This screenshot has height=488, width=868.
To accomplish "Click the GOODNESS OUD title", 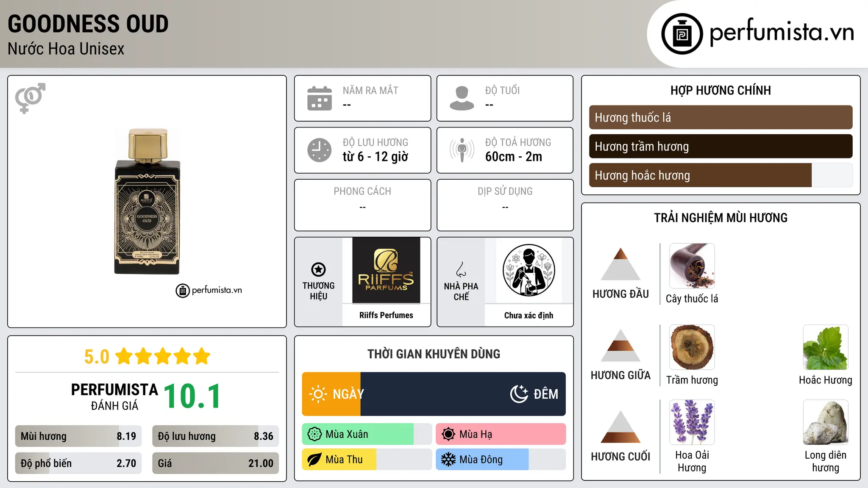I will [88, 24].
